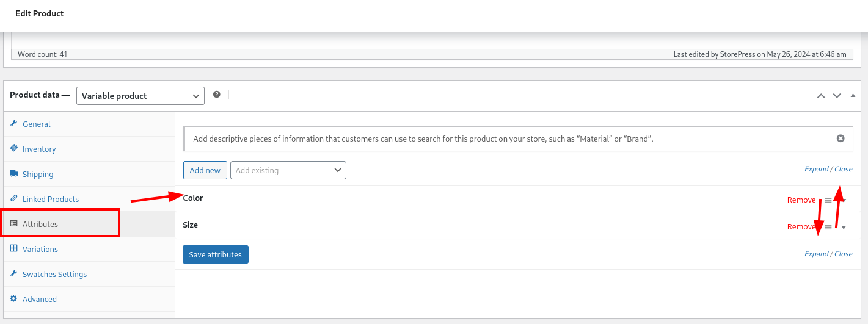
Task: Click the Save attributes button
Action: 216,254
